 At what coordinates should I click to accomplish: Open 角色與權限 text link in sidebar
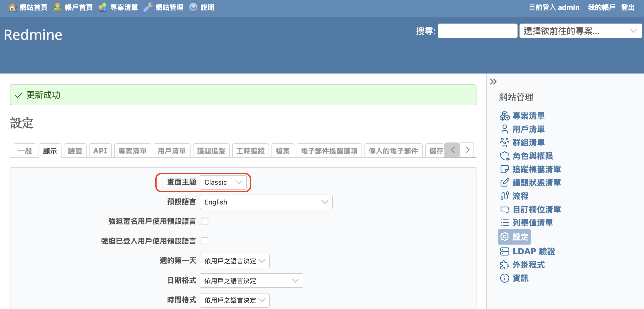click(533, 156)
